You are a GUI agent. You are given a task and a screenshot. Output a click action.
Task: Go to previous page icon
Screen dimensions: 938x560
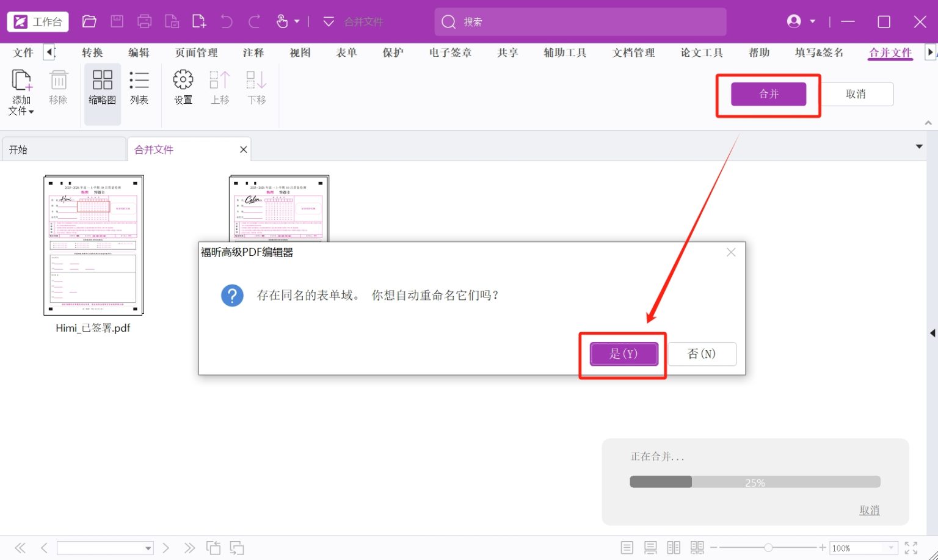(44, 548)
